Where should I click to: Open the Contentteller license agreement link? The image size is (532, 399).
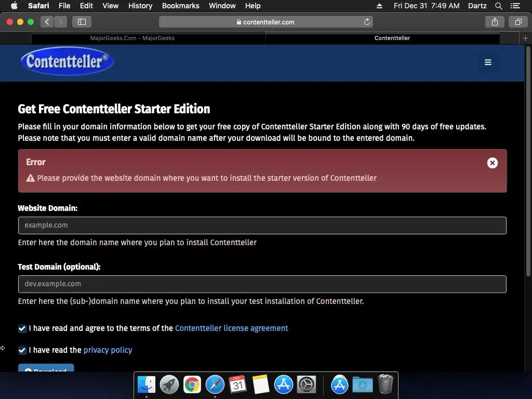pyautogui.click(x=231, y=328)
